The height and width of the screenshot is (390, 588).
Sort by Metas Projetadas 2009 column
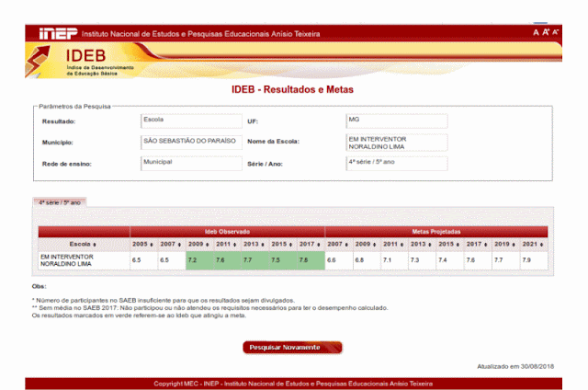(367, 244)
